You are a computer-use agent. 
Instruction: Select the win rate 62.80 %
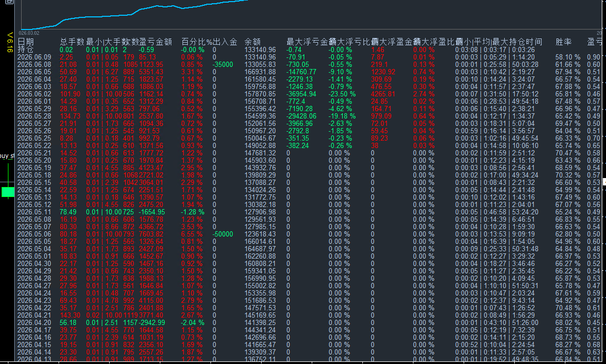pos(567,234)
